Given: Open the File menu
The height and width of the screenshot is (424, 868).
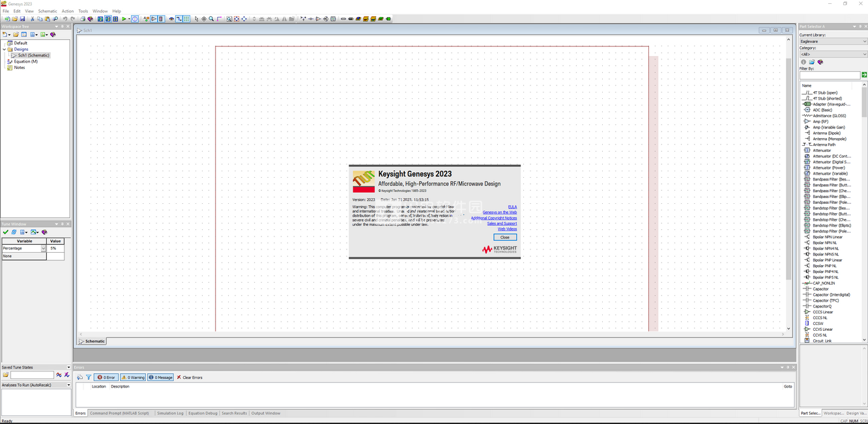Looking at the screenshot, I should [x=6, y=11].
